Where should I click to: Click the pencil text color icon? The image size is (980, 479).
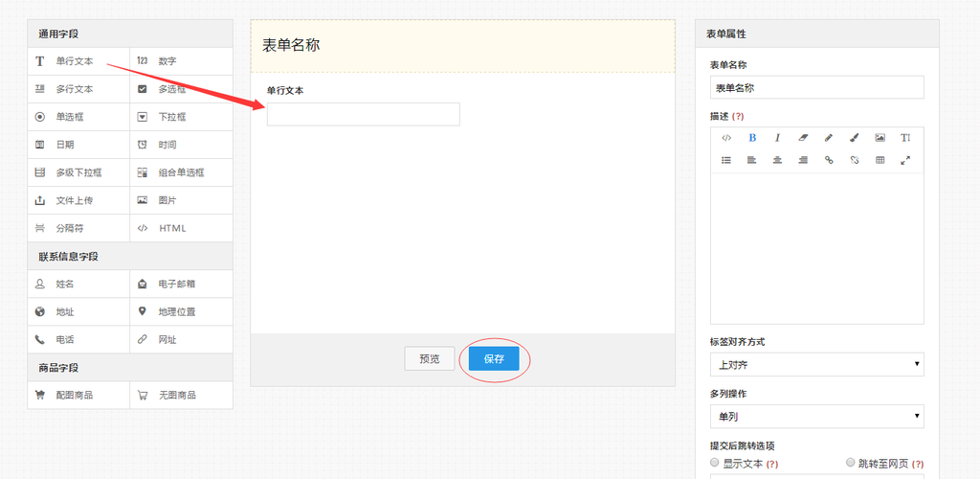(x=829, y=138)
